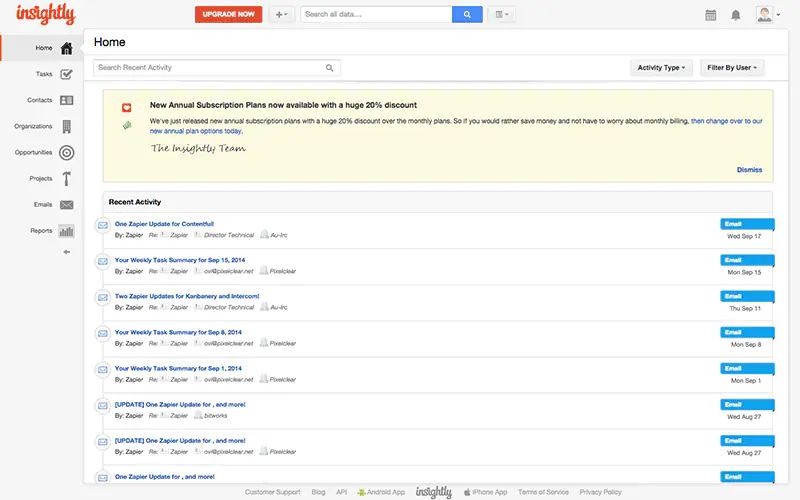Image resolution: width=800 pixels, height=500 pixels.
Task: Open Tasks checkmark icon in sidebar
Action: 66,74
